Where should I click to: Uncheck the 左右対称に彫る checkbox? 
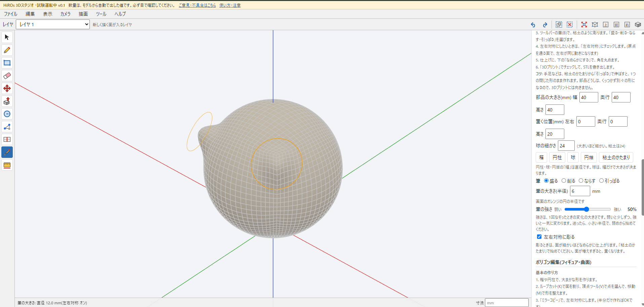(539, 237)
